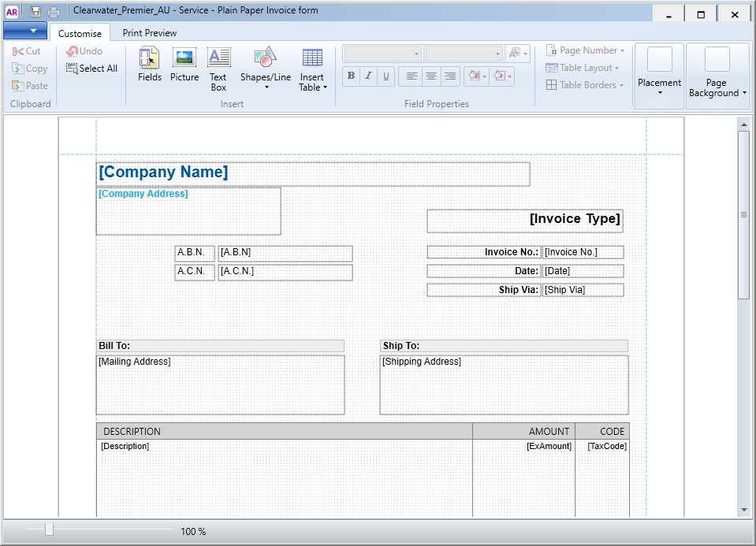Select the [Invoice Type] field
The image size is (756, 546).
click(525, 221)
